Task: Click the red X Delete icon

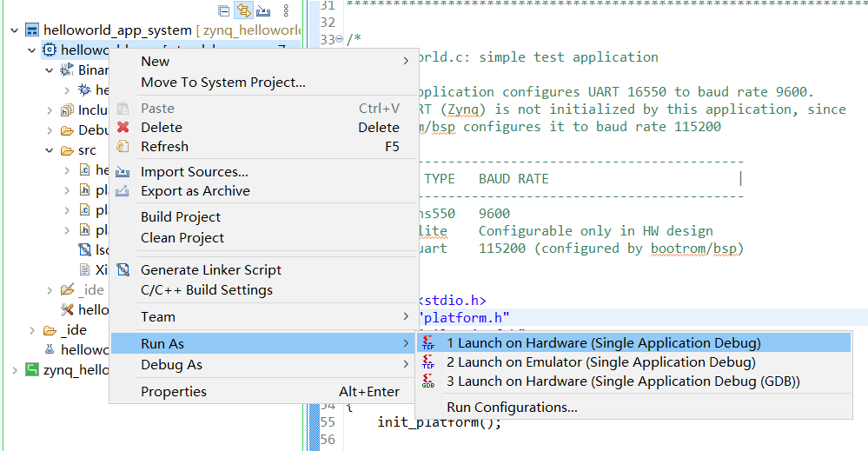Action: click(x=123, y=127)
